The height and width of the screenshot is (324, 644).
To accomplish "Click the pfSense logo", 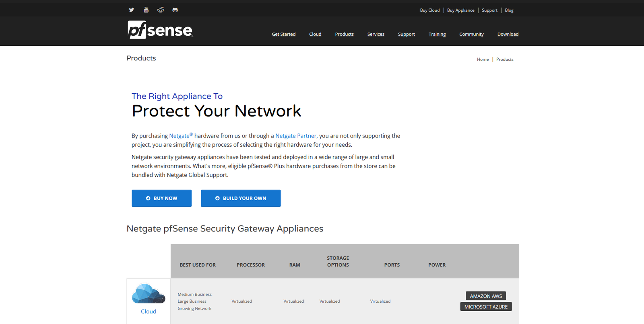I will (x=161, y=30).
